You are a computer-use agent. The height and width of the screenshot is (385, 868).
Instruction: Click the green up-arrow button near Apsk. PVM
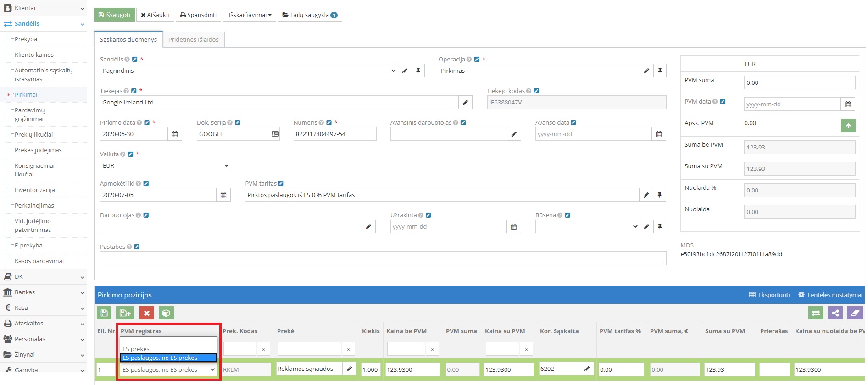click(x=848, y=126)
